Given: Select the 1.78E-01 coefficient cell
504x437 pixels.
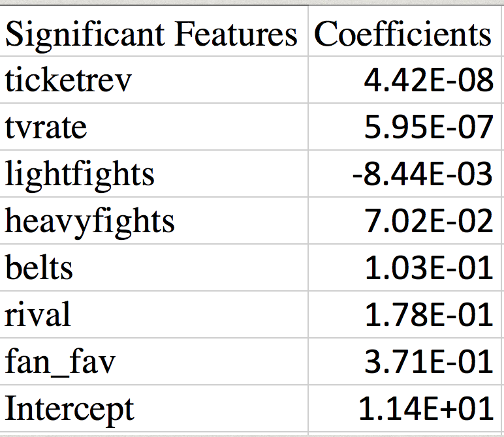Looking at the screenshot, I should (428, 315).
